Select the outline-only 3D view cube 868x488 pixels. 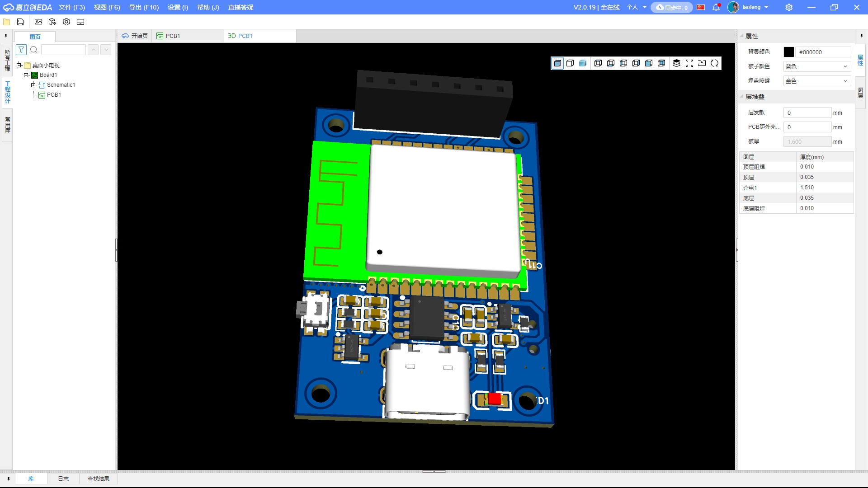point(570,63)
